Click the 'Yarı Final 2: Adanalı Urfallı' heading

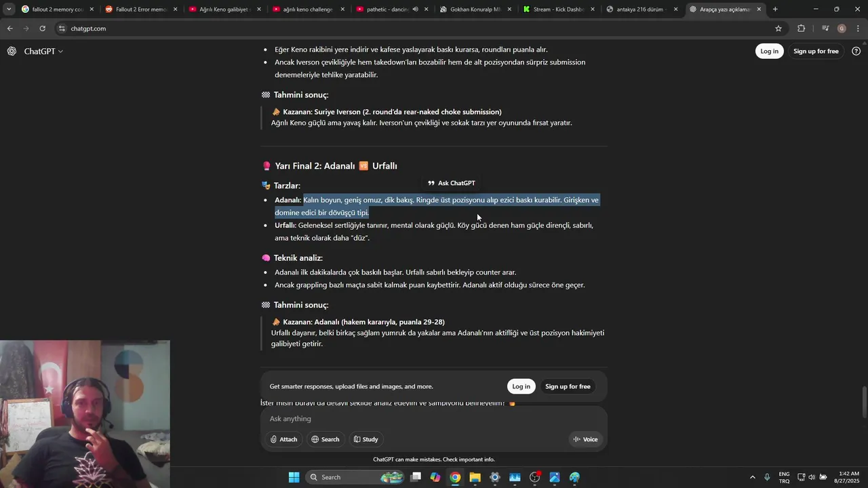330,166
